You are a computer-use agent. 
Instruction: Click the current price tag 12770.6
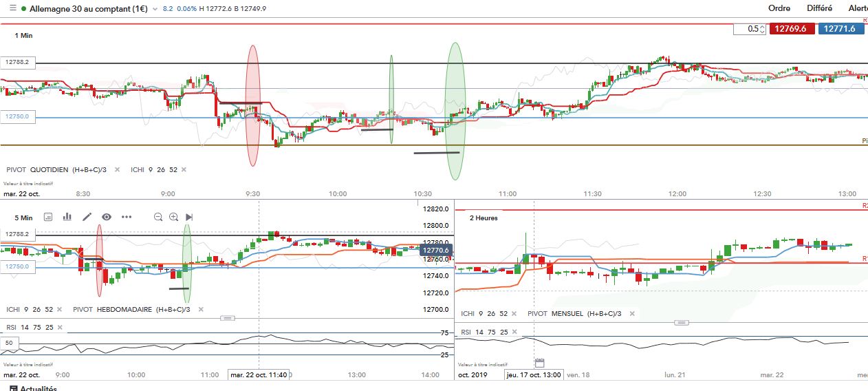tap(436, 251)
